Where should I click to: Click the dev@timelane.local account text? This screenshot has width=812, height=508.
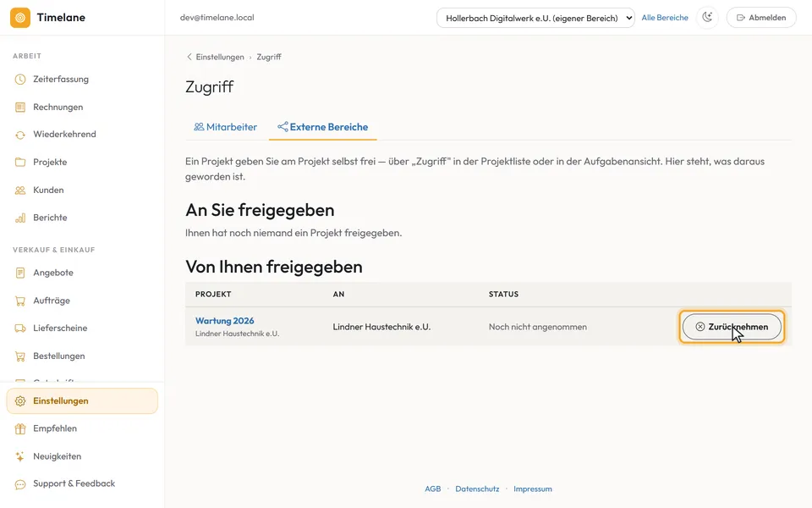click(x=217, y=18)
